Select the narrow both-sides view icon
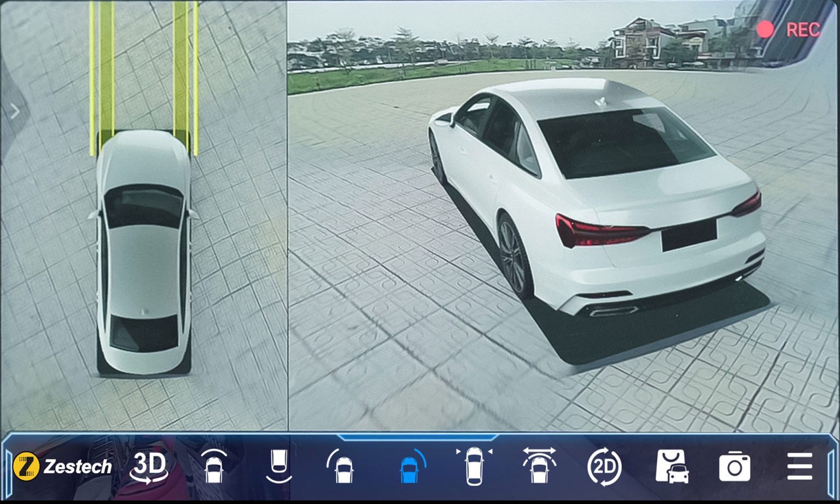This screenshot has height=504, width=840. 474,467
